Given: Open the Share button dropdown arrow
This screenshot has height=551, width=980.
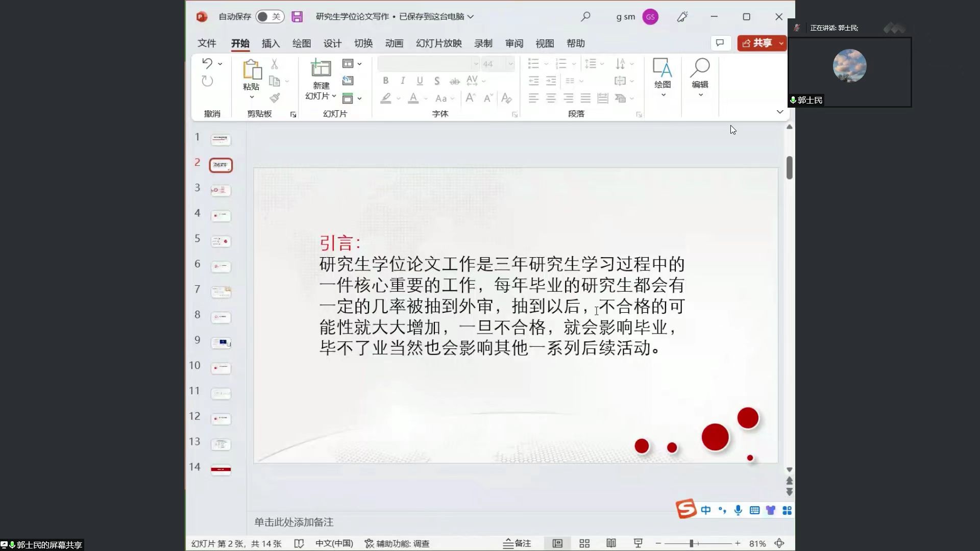Looking at the screenshot, I should 781,43.
